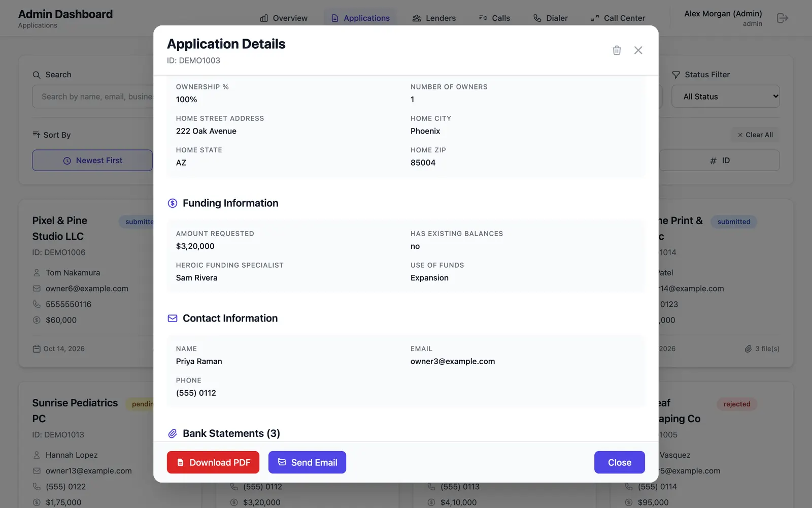Screen dimensions: 812x508
Task: Click the Bank Statements paperclip icon
Action: click(173, 433)
